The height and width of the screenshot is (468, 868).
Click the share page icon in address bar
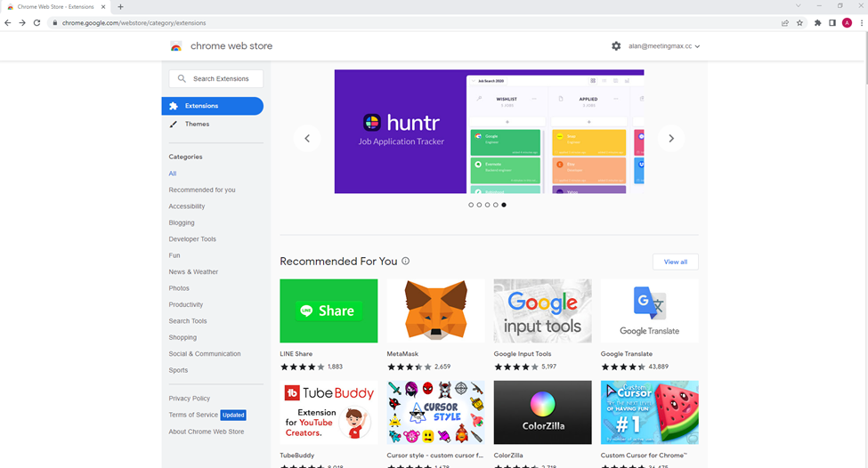785,22
